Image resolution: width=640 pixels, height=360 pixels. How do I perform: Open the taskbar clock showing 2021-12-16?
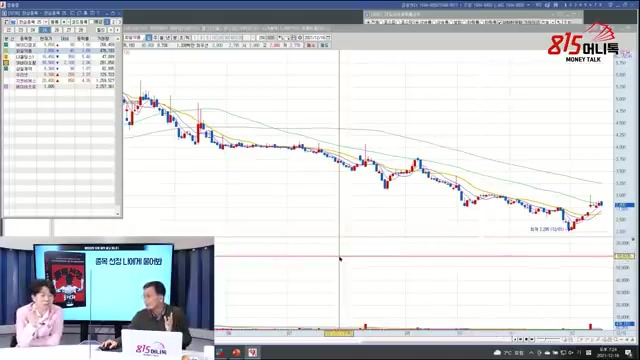(x=608, y=353)
